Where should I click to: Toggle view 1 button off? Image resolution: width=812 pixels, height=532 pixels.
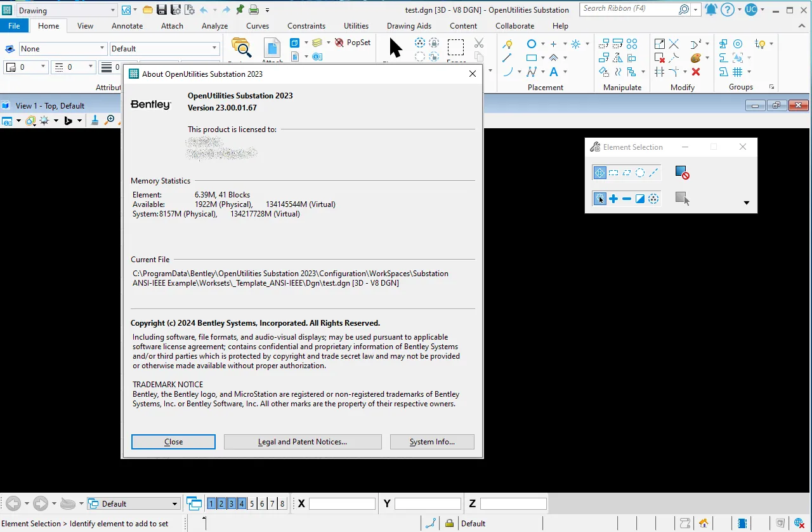point(211,503)
